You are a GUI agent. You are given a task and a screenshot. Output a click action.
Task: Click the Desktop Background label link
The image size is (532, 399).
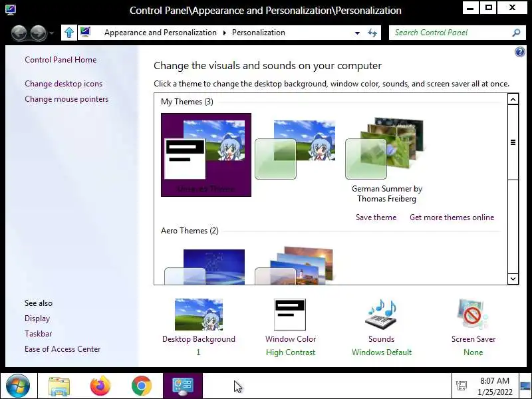coord(199,339)
